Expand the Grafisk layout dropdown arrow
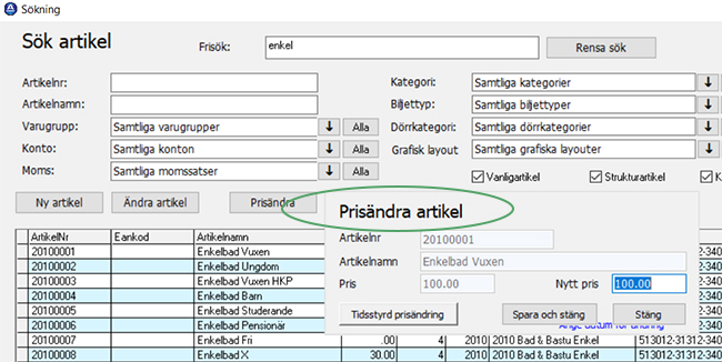Image resolution: width=722 pixels, height=362 pixels. point(708,149)
